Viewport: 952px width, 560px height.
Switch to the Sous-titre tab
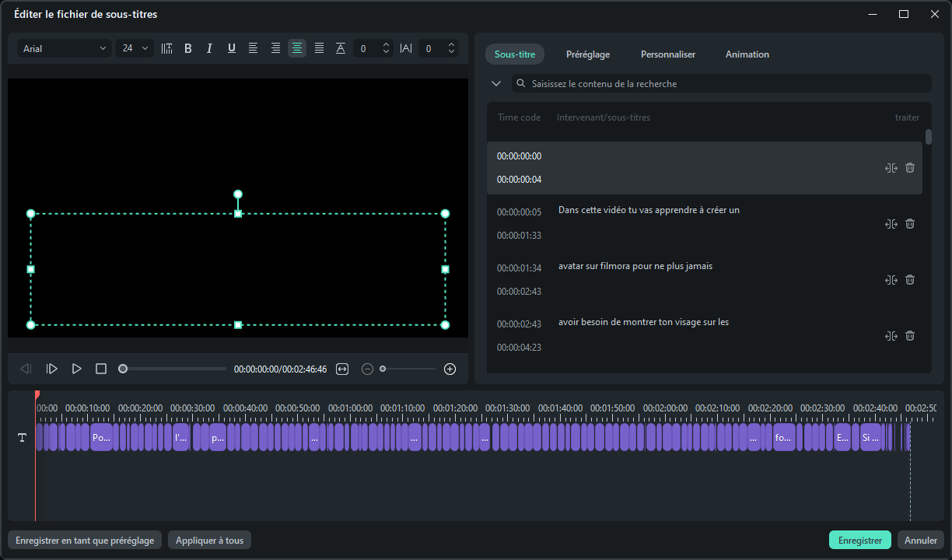(515, 54)
